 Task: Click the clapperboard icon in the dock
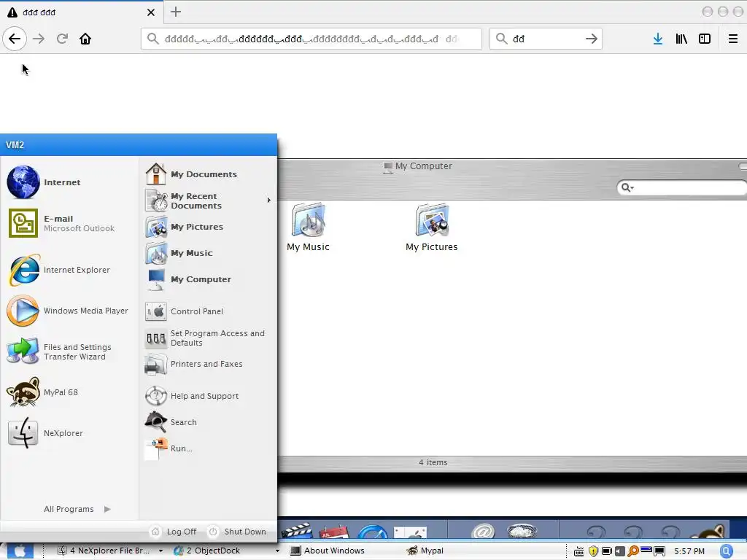298,531
